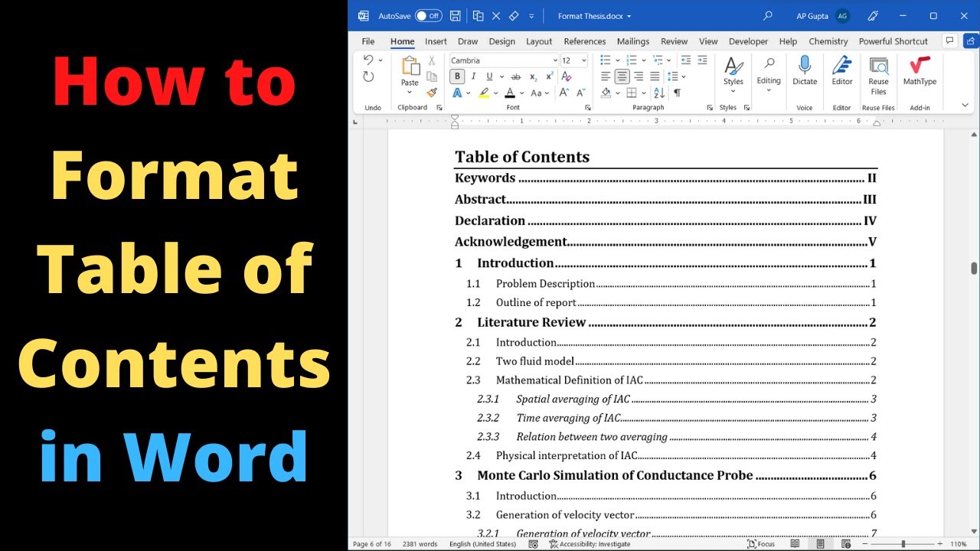This screenshot has width=980, height=551.
Task: Click the Increase Indent icon
Action: click(x=702, y=60)
